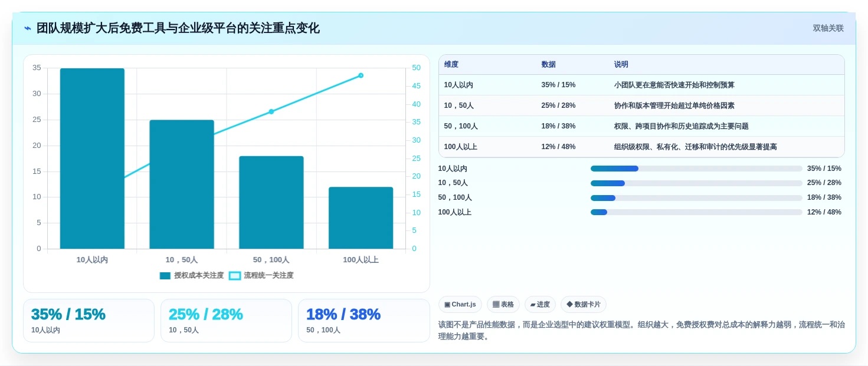
Task: Open the 25% / 28% data card
Action: point(226,321)
